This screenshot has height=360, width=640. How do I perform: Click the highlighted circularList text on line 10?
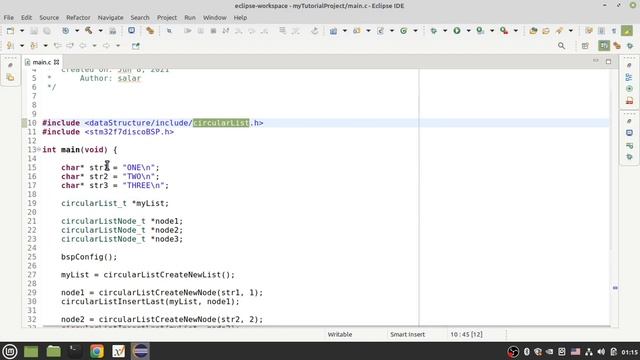(221, 123)
